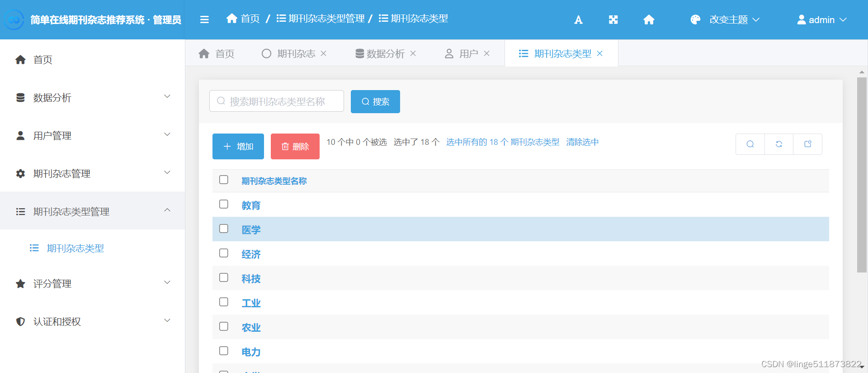Screen dimensions: 868x373
Task: Click the table toolbar search magnifier icon
Action: 750,144
